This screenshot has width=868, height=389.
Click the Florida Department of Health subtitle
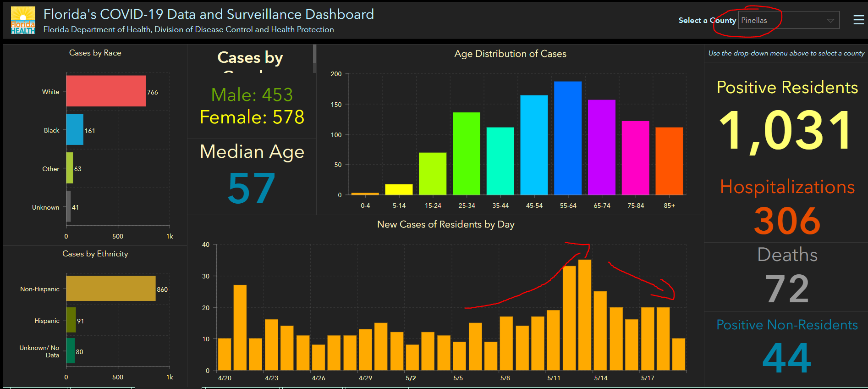pos(188,29)
